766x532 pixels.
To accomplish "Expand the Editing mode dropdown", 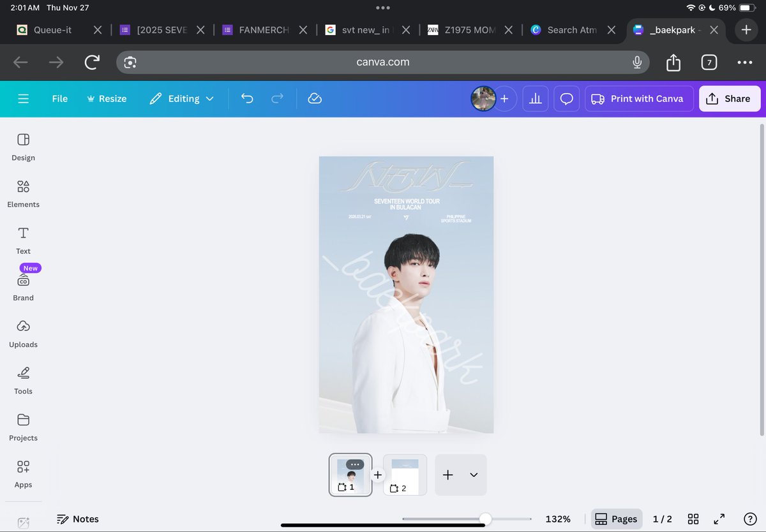I will coord(182,99).
